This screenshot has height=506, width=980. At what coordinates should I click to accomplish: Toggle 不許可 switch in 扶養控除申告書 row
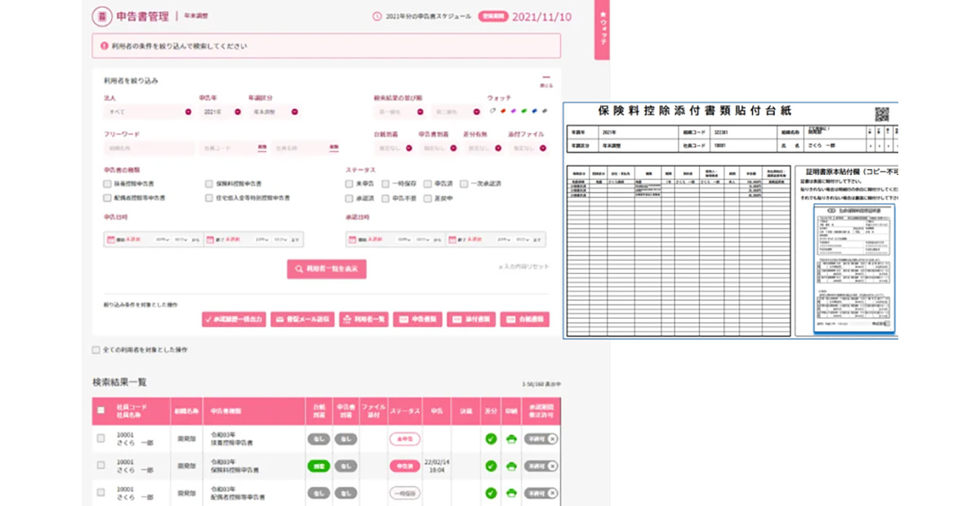[541, 439]
